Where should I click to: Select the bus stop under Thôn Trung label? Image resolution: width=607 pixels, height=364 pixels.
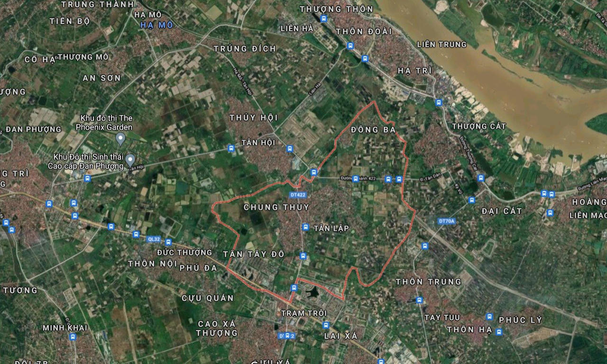419,300
